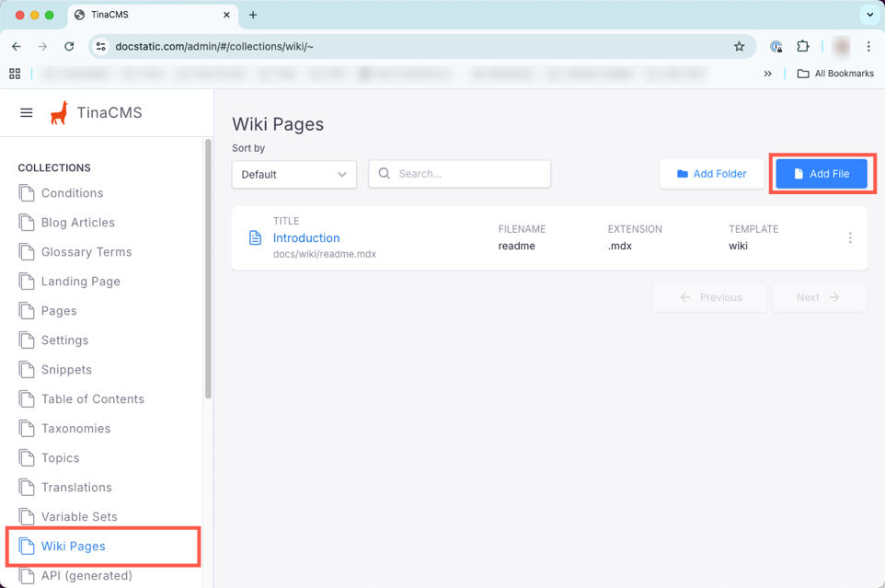Bookmark the page with the star icon

pyautogui.click(x=741, y=46)
